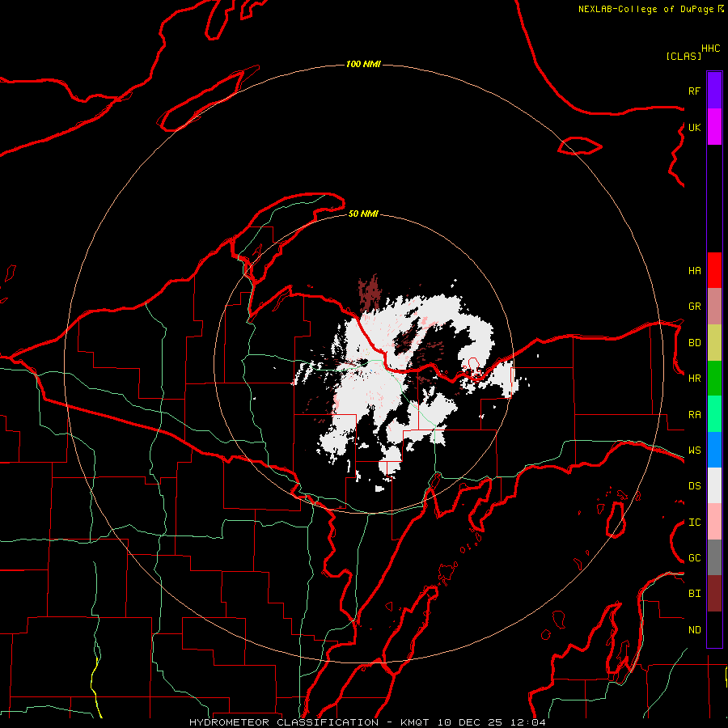Image resolution: width=728 pixels, height=728 pixels.
Task: Click the IC pink legend swatch
Action: pyautogui.click(x=714, y=522)
